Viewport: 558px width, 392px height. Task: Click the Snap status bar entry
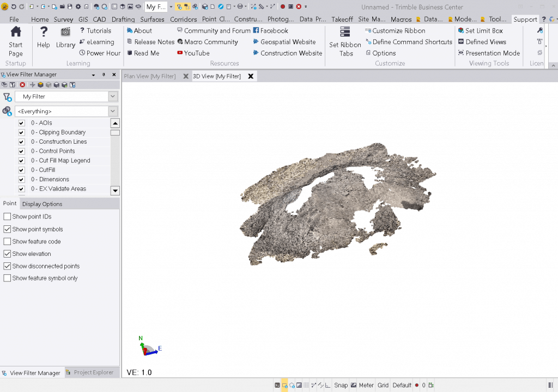pos(341,385)
